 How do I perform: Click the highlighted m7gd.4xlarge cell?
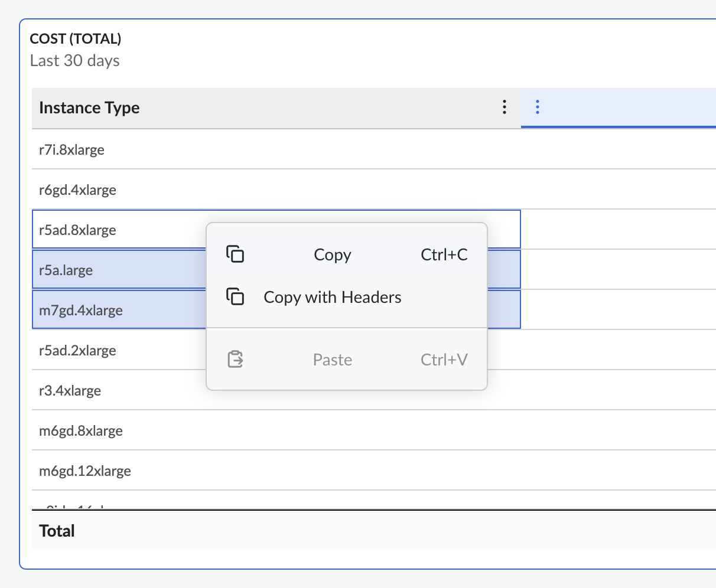pos(81,311)
